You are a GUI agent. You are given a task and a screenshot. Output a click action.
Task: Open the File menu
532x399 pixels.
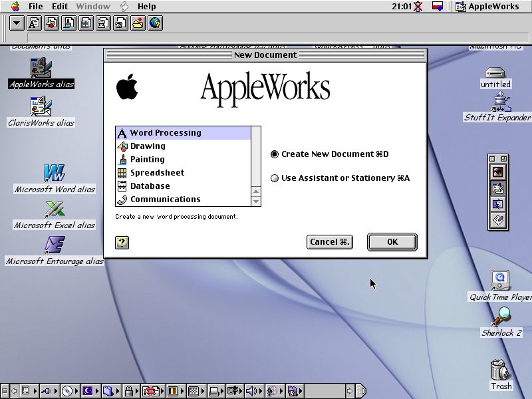click(36, 7)
